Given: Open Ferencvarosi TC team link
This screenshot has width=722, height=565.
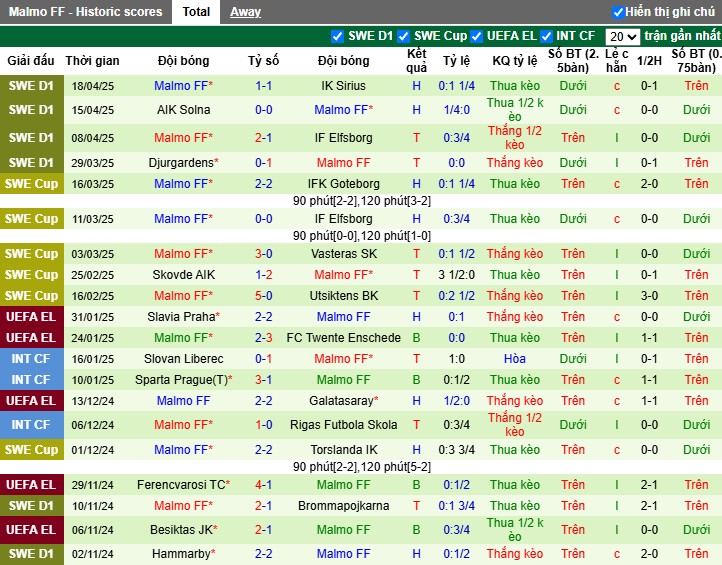Looking at the screenshot, I should 183,484.
